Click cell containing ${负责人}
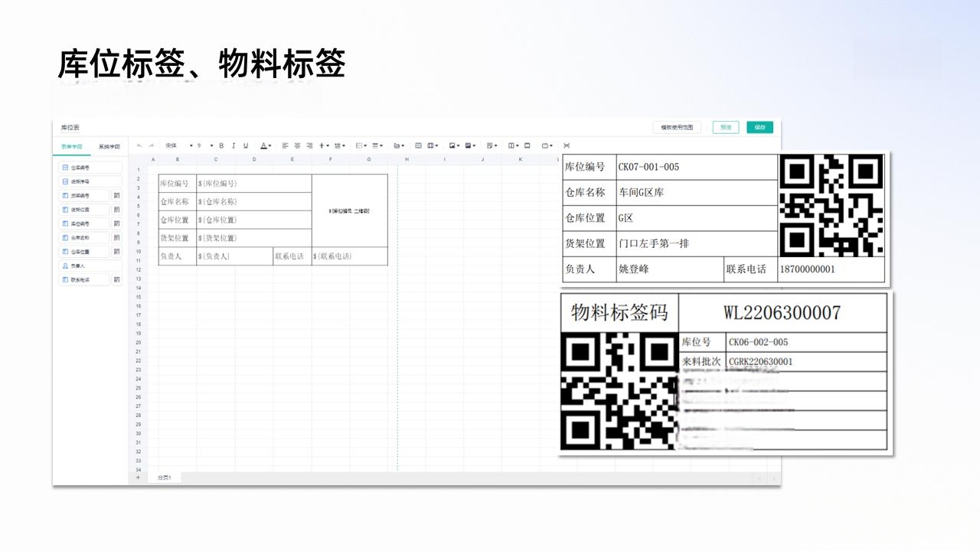This screenshot has width=980, height=551. (x=234, y=256)
